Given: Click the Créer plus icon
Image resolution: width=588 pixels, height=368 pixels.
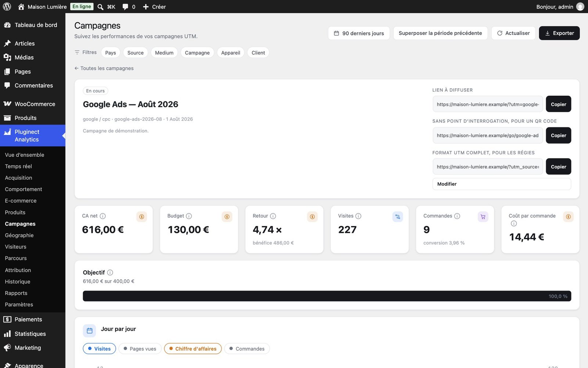Looking at the screenshot, I should click(146, 7).
